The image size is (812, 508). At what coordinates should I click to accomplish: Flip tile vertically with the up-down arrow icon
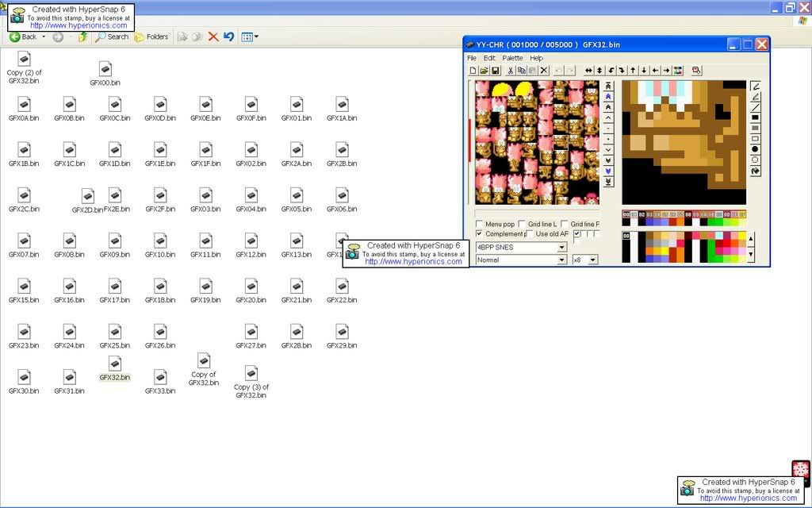(599, 71)
